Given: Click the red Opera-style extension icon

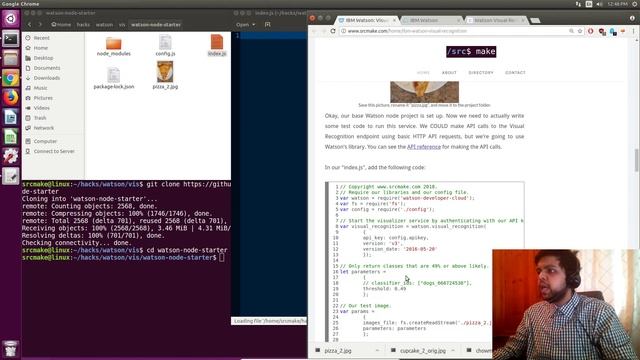Looking at the screenshot, I should coord(591,31).
